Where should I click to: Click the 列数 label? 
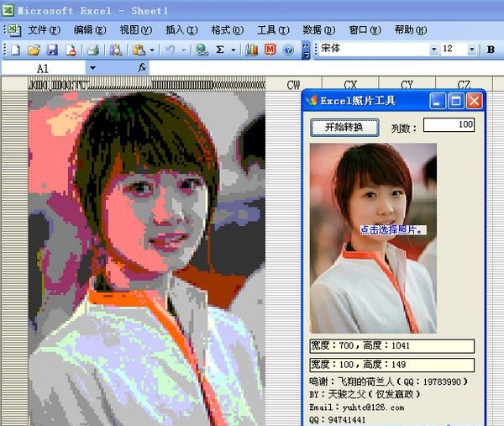pos(403,129)
